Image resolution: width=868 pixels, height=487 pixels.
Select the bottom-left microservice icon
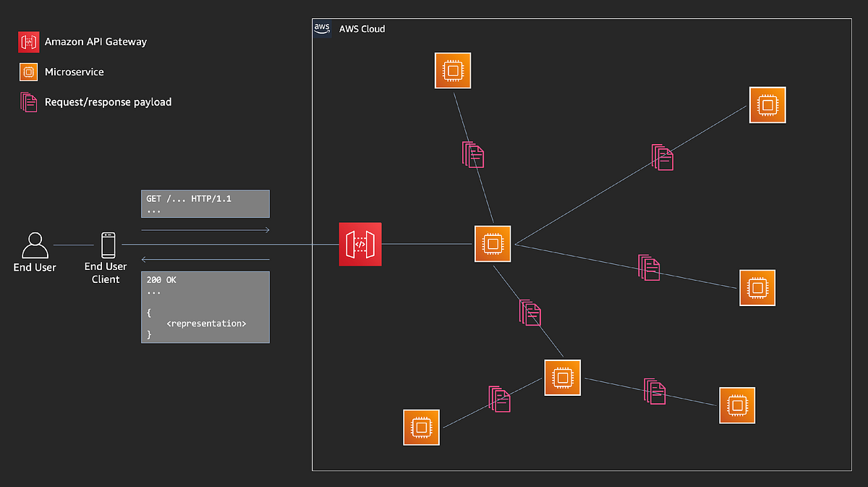[421, 427]
